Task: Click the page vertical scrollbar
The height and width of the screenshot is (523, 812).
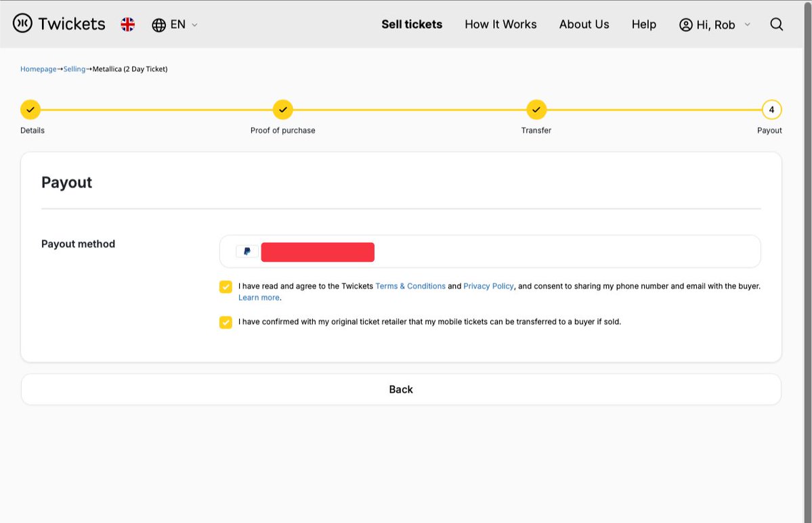Action: 807,261
